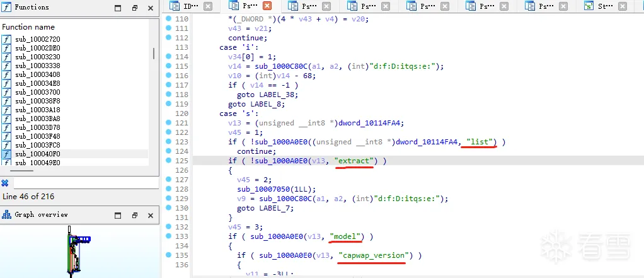644x278 pixels.
Task: Toggle breakpoint dot on line 112
Action: 168,37
